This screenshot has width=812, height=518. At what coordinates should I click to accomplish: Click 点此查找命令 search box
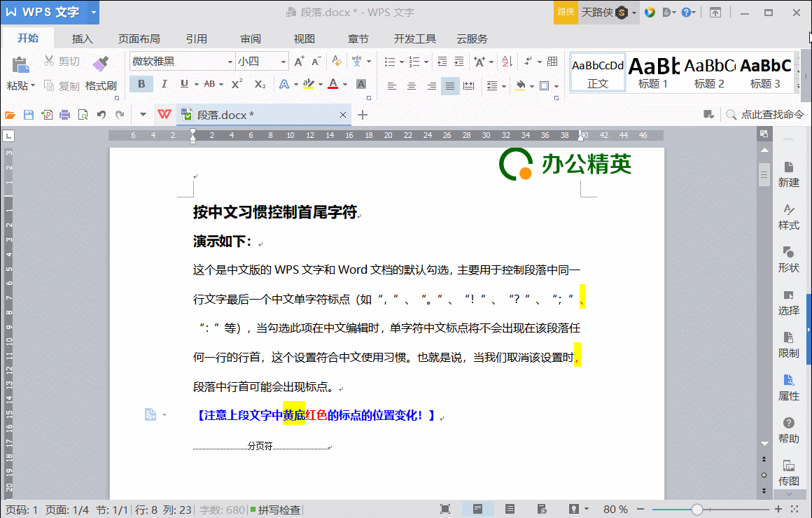point(765,115)
